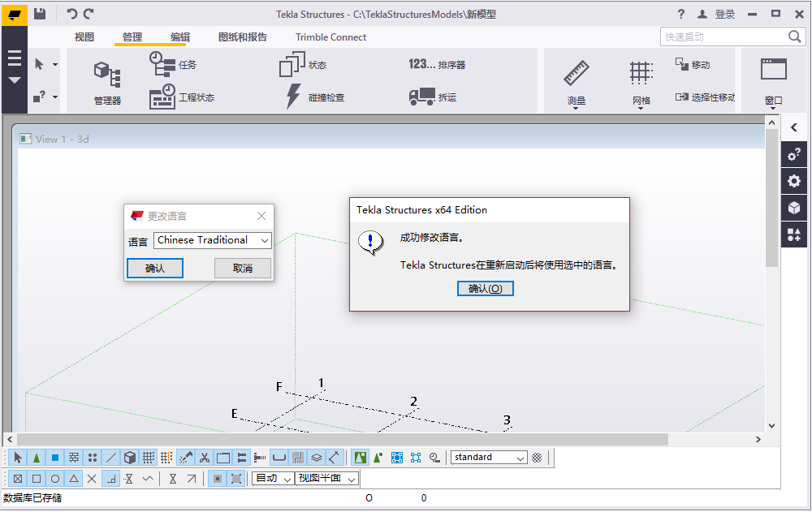812x512 pixels.
Task: Click 选择性移动 selective move
Action: pos(705,97)
